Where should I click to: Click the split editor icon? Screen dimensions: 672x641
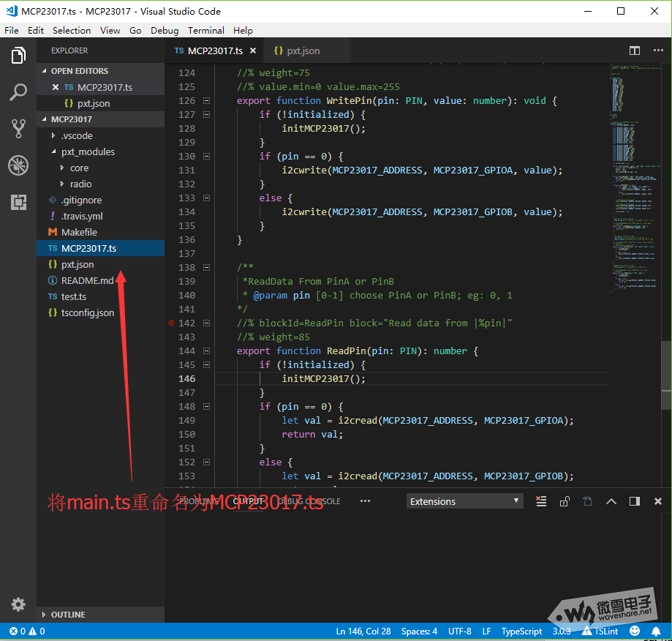click(635, 50)
